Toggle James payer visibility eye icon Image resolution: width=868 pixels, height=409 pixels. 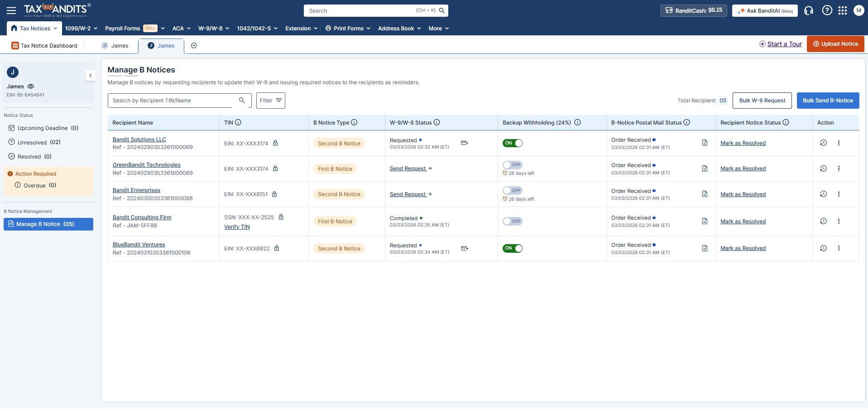point(31,87)
